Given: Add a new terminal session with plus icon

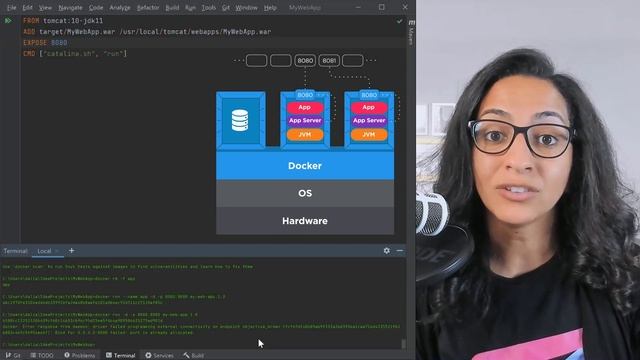Looking at the screenshot, I should [71, 251].
